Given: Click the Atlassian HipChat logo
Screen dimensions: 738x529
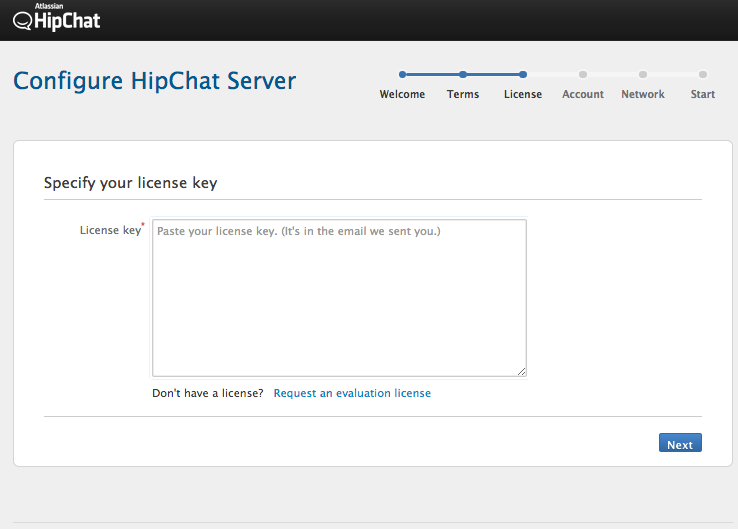Looking at the screenshot, I should (x=56, y=17).
